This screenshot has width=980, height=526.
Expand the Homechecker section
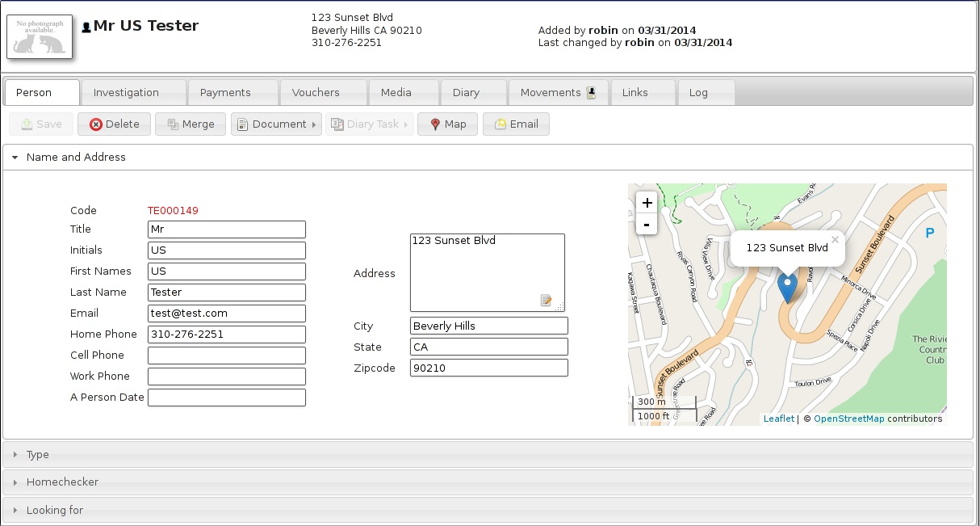coord(62,482)
